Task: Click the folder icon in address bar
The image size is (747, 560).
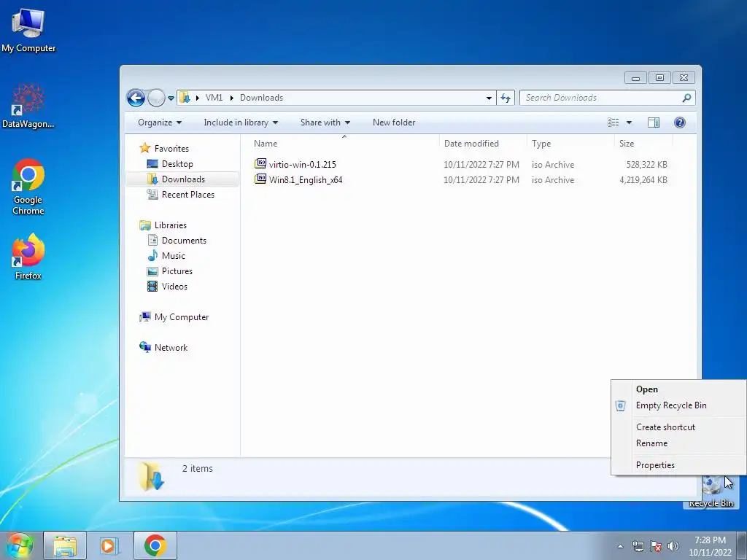Action: click(185, 98)
